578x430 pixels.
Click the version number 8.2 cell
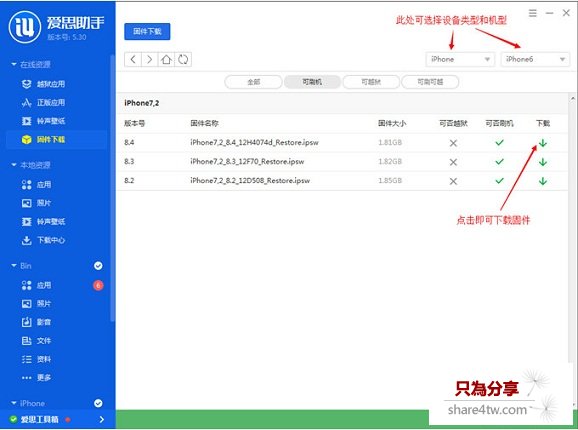pyautogui.click(x=129, y=181)
